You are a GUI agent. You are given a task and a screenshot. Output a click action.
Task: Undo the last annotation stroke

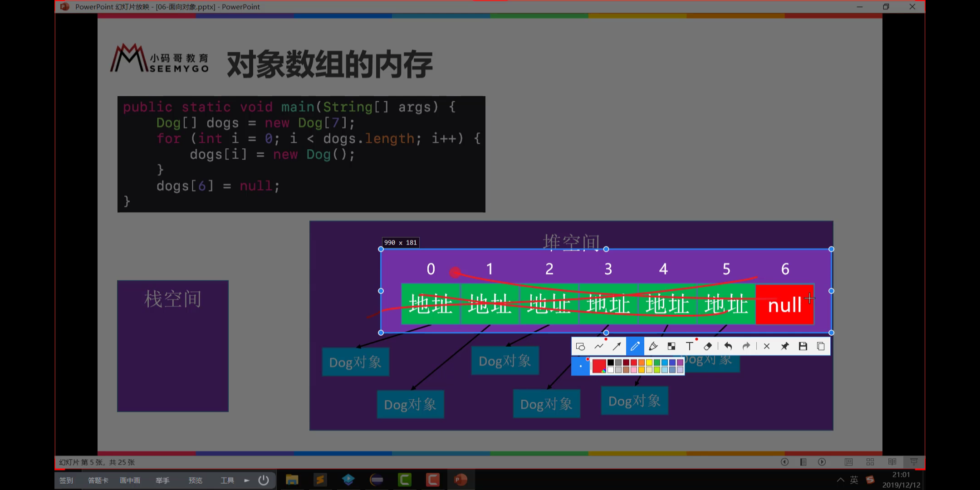[729, 346]
